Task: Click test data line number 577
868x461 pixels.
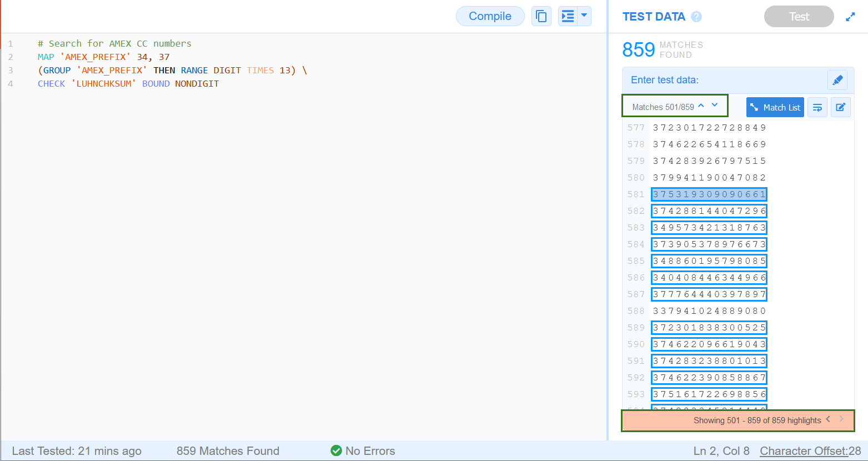Action: 636,128
